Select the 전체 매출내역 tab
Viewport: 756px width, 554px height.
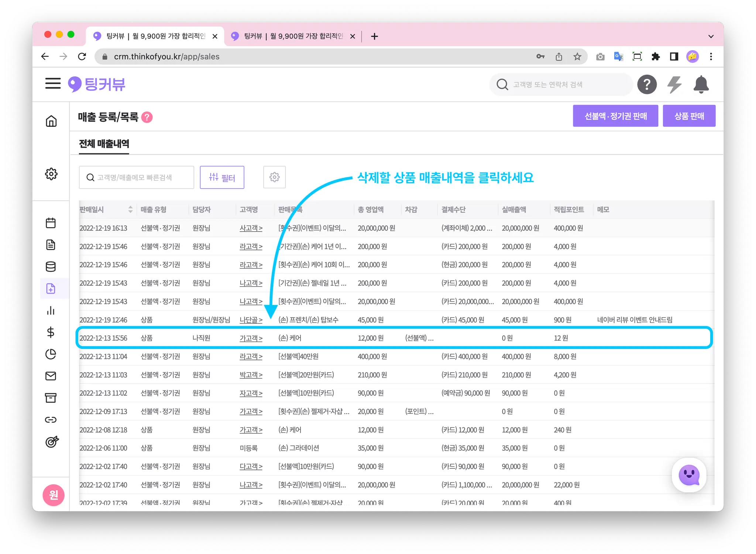coord(104,143)
